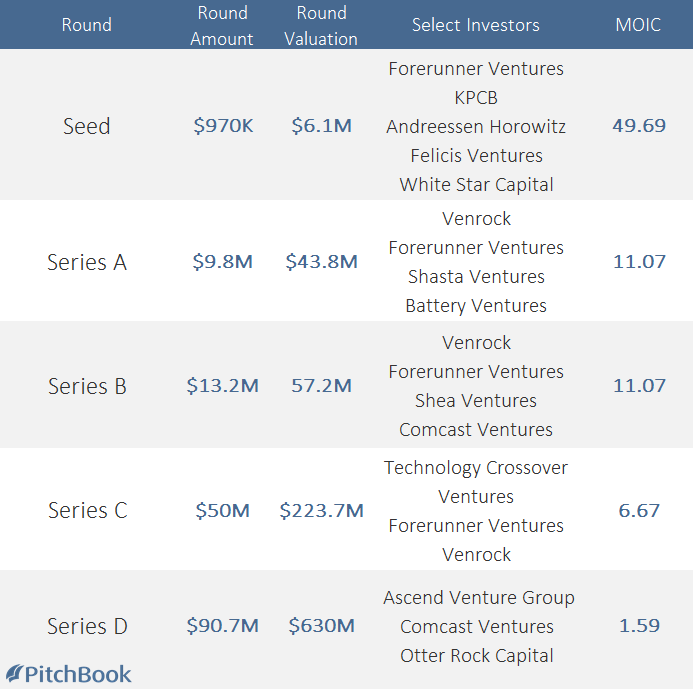Image resolution: width=693 pixels, height=689 pixels.
Task: Click the $970K seed amount
Action: (223, 126)
